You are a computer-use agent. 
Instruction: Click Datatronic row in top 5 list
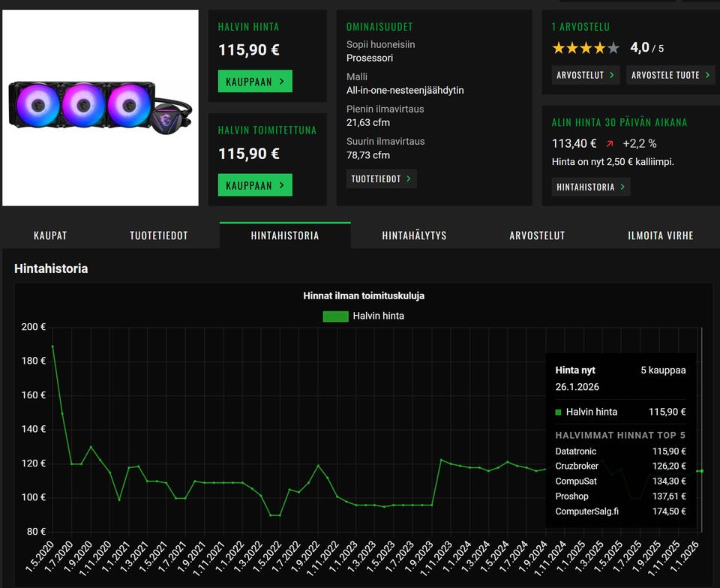[x=620, y=451]
